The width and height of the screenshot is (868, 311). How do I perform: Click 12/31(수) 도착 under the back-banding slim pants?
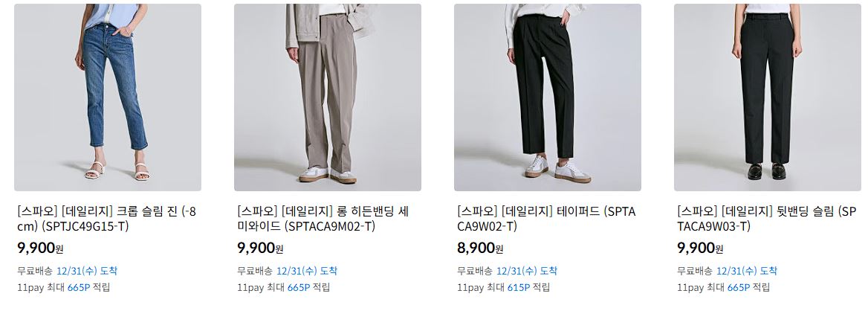pyautogui.click(x=747, y=271)
